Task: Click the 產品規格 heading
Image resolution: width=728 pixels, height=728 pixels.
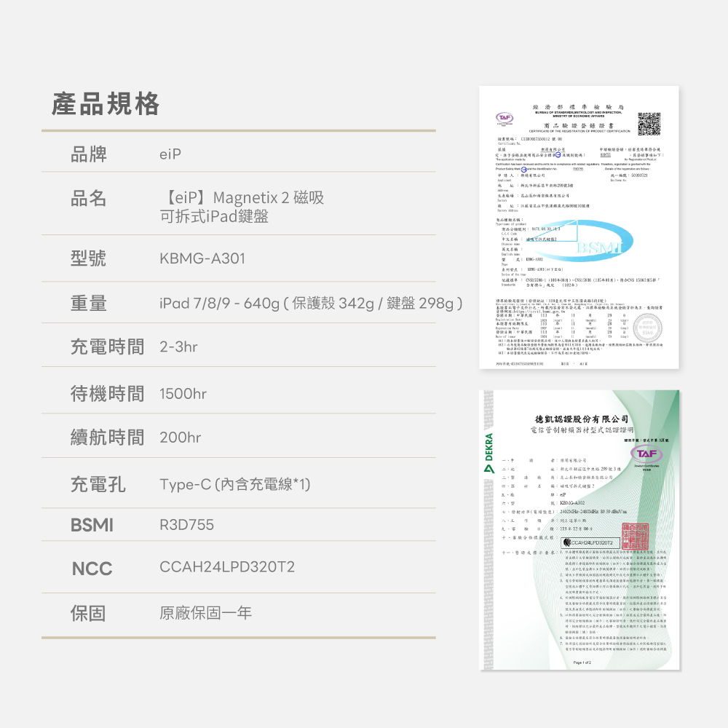Action: (106, 103)
